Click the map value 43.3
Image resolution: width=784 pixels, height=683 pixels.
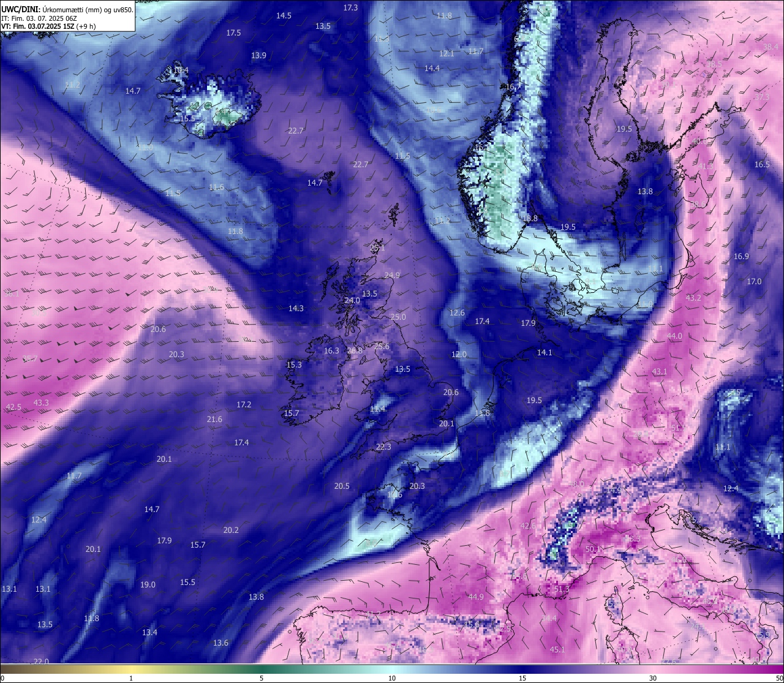point(41,402)
